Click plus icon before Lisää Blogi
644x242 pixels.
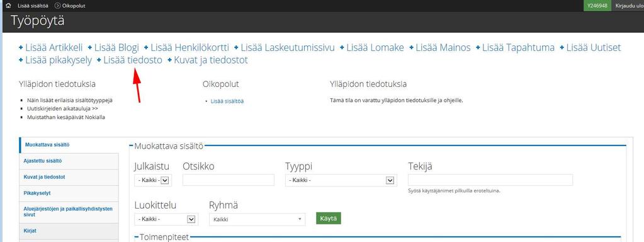90,48
